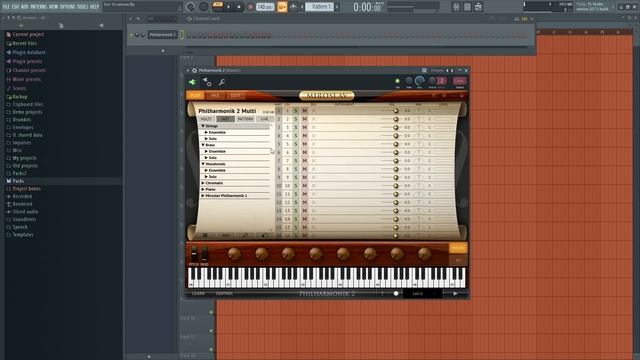The width and height of the screenshot is (640, 360).
Task: Select the PATTERN browser tab
Action: [x=245, y=119]
